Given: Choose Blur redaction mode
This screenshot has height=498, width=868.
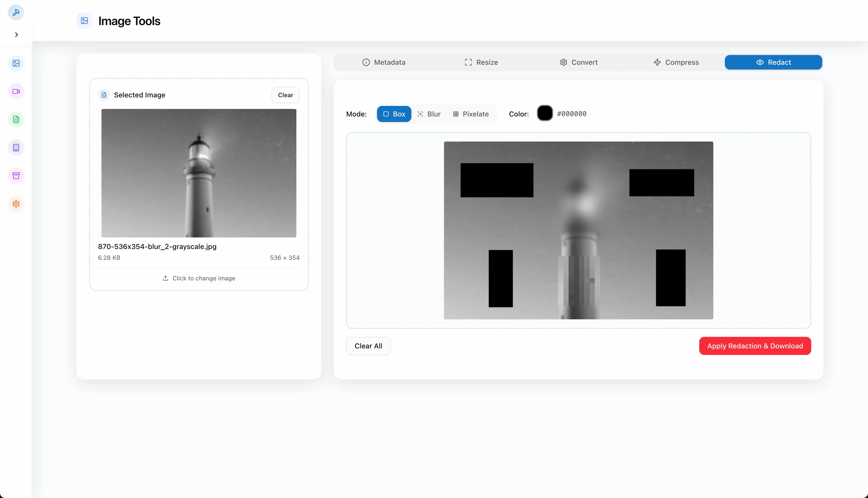Looking at the screenshot, I should pyautogui.click(x=429, y=114).
